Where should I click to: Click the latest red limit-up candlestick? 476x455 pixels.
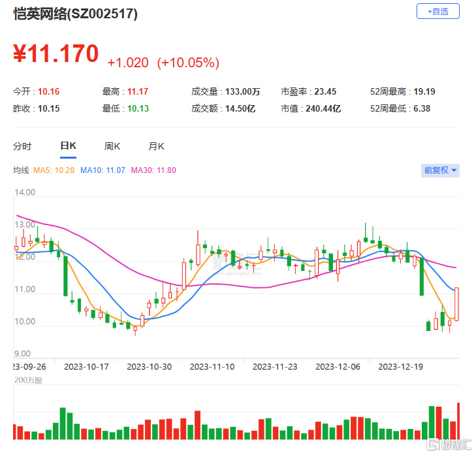tap(456, 304)
